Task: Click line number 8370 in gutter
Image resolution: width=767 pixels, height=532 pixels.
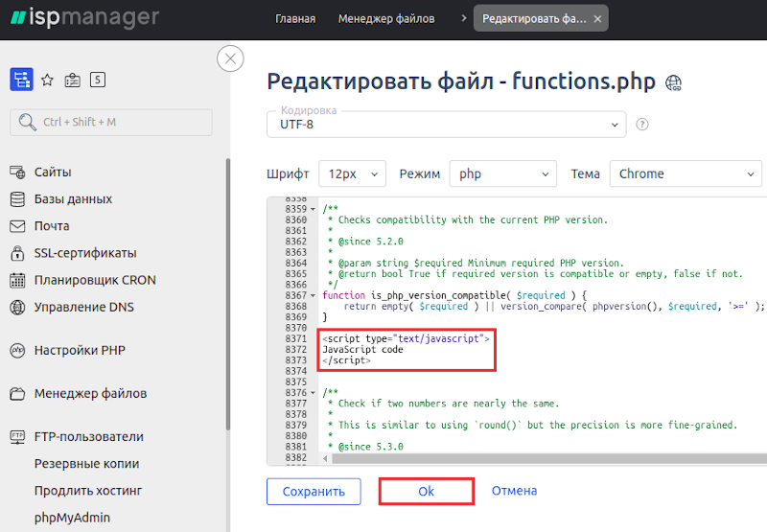Action: click(296, 328)
